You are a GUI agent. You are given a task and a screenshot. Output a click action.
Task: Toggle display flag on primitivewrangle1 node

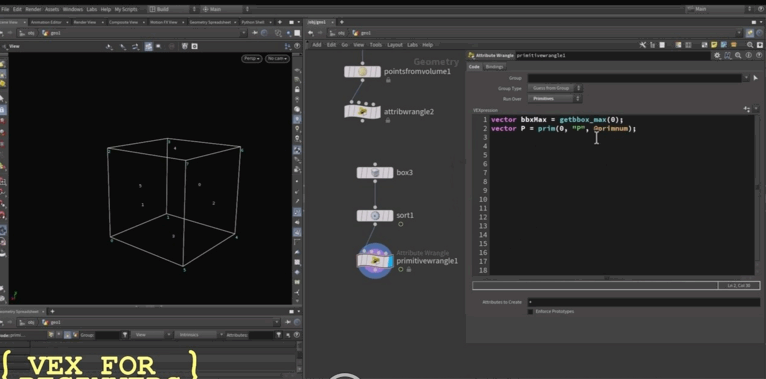(390, 261)
